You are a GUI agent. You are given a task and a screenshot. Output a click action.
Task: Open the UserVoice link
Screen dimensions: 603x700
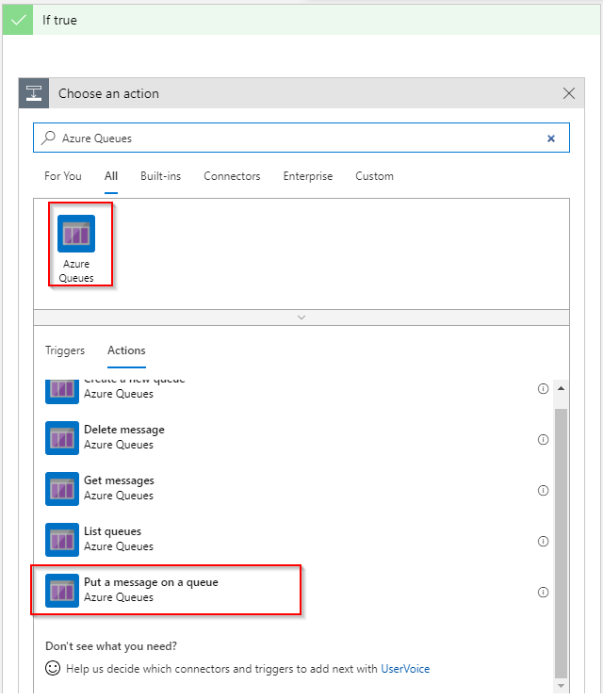(x=405, y=669)
